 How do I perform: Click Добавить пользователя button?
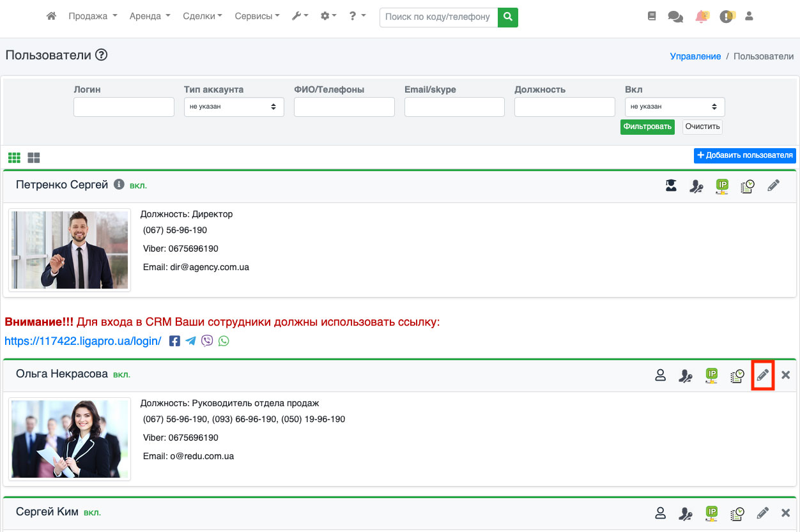coord(744,155)
